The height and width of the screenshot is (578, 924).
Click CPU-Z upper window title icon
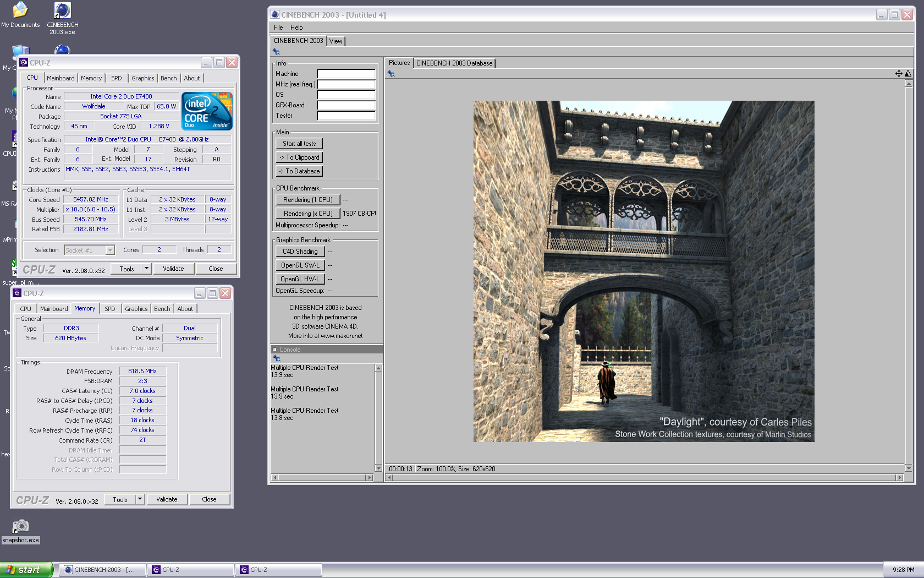click(x=24, y=63)
